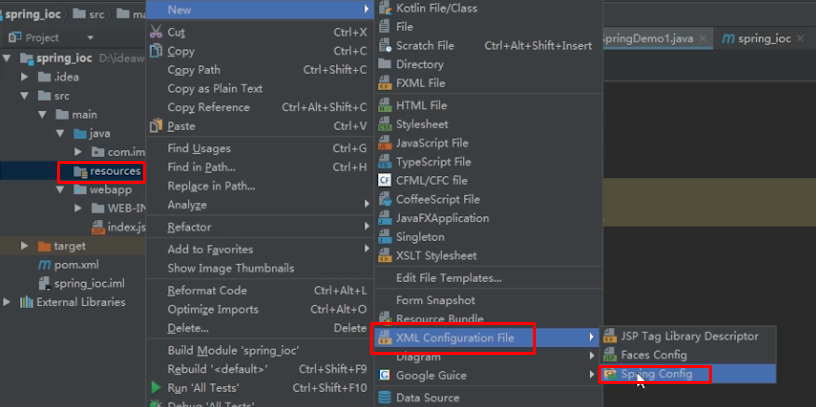Choose Add to Favorites submenu
This screenshot has width=816, height=407.
[x=260, y=249]
